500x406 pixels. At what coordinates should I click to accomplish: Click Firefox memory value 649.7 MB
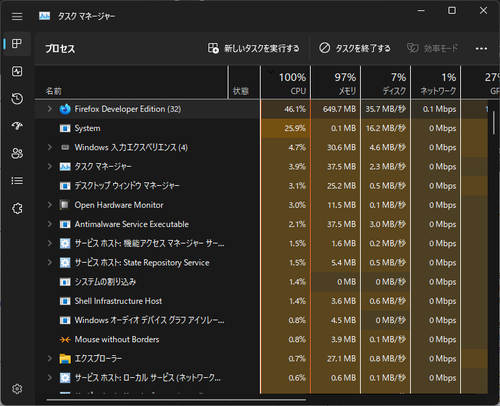point(339,109)
